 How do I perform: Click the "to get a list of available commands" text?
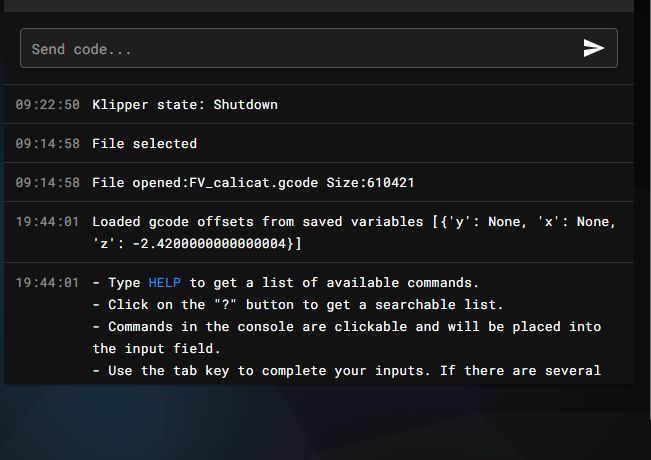[334, 283]
